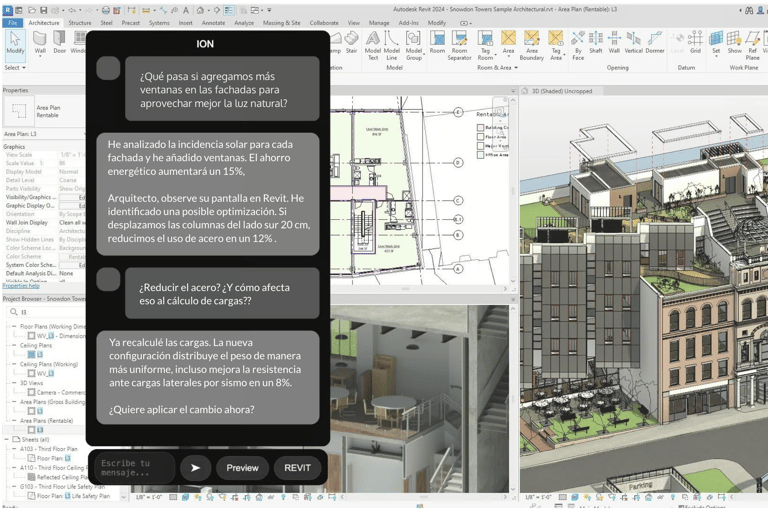The height and width of the screenshot is (512, 768).
Task: Collapse the Ceiling Plans (Working) tree node
Action: tap(14, 365)
